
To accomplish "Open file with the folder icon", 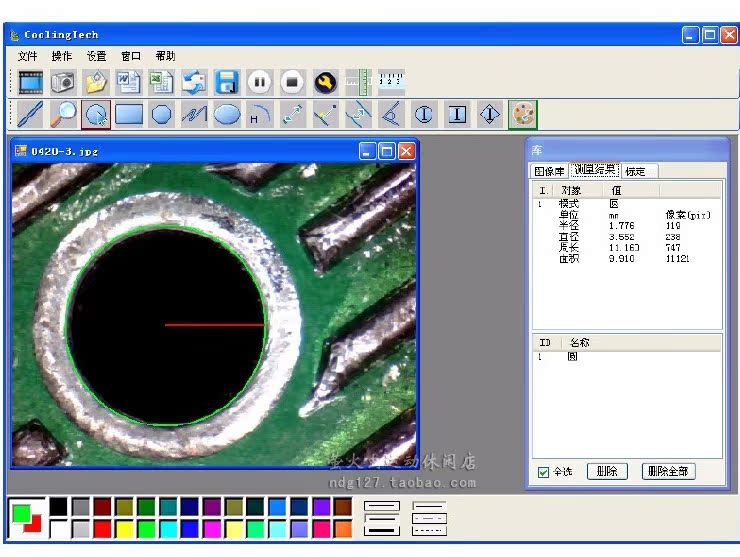I will [x=96, y=82].
